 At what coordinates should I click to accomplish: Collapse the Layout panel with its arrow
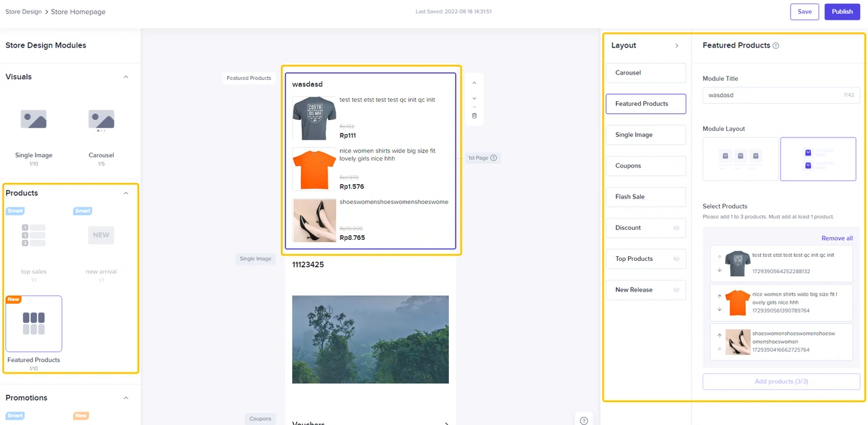pos(676,45)
